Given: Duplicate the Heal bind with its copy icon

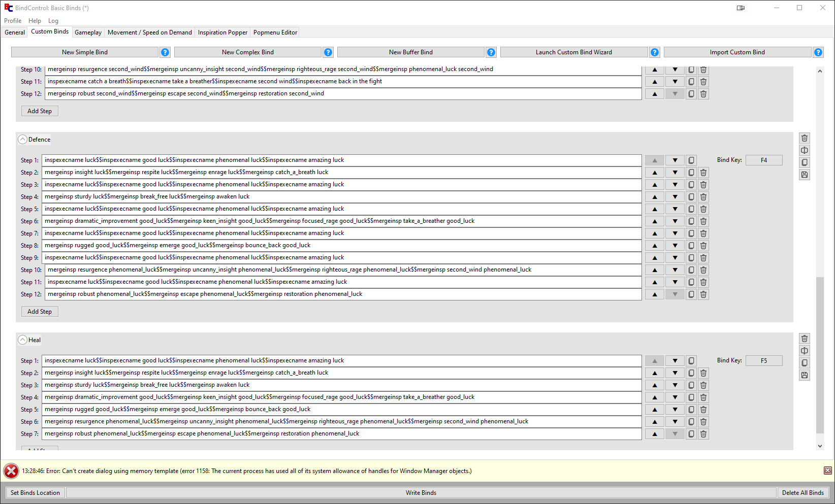Looking at the screenshot, I should coord(805,363).
